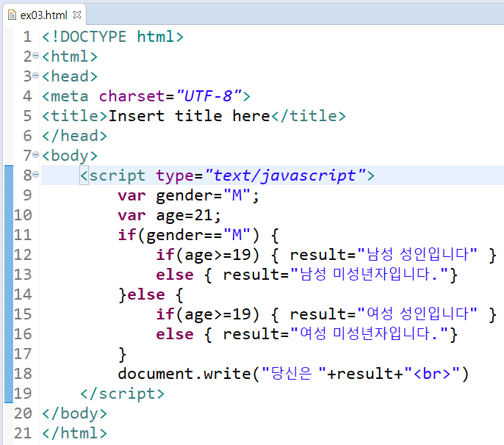Click the ex03.html file icon on tab
504x445 pixels.
[12, 15]
